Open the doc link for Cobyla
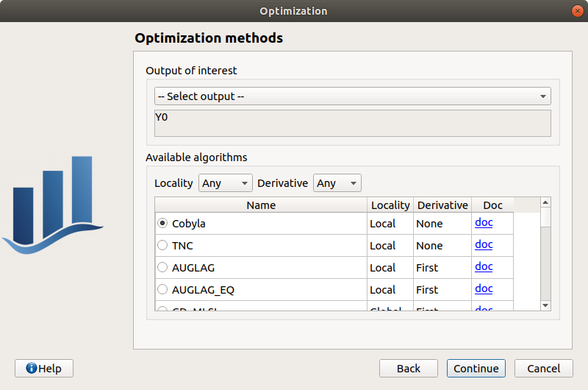588x390 pixels. [x=484, y=223]
